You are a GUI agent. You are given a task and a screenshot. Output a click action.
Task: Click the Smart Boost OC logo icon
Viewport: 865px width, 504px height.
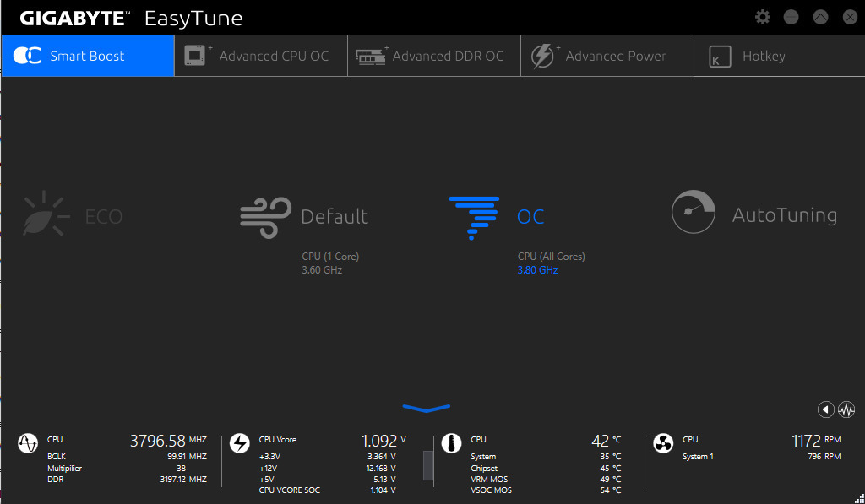click(x=27, y=56)
